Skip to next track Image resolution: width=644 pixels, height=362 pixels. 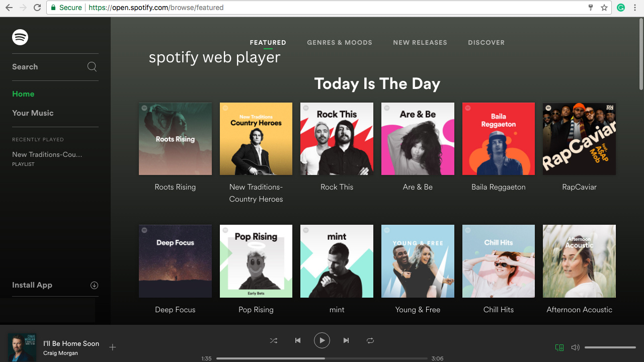346,340
